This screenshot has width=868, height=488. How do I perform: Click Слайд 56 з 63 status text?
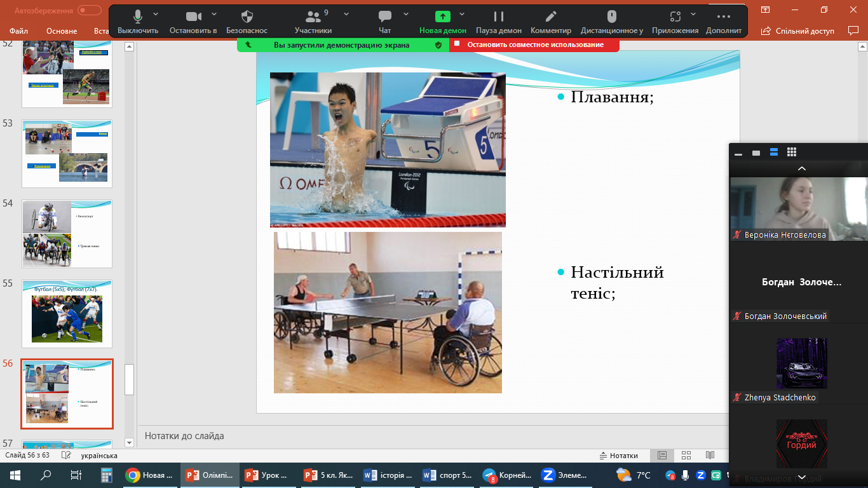[x=27, y=456]
